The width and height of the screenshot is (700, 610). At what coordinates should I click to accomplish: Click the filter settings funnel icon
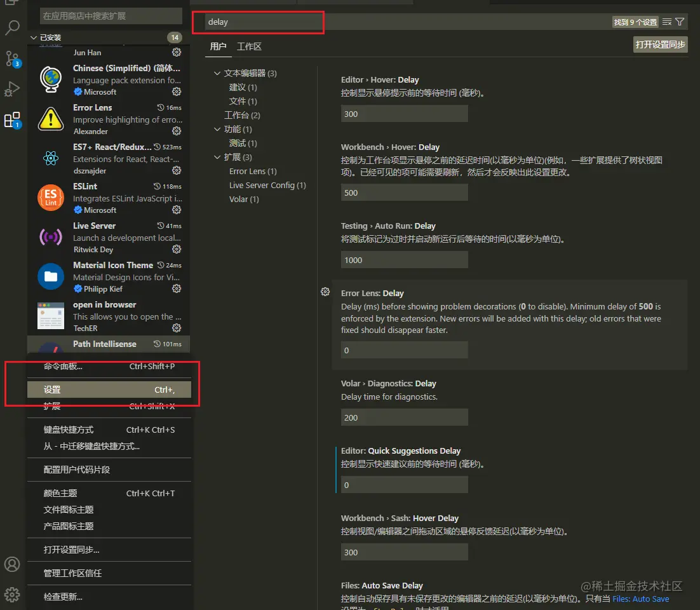pos(680,22)
